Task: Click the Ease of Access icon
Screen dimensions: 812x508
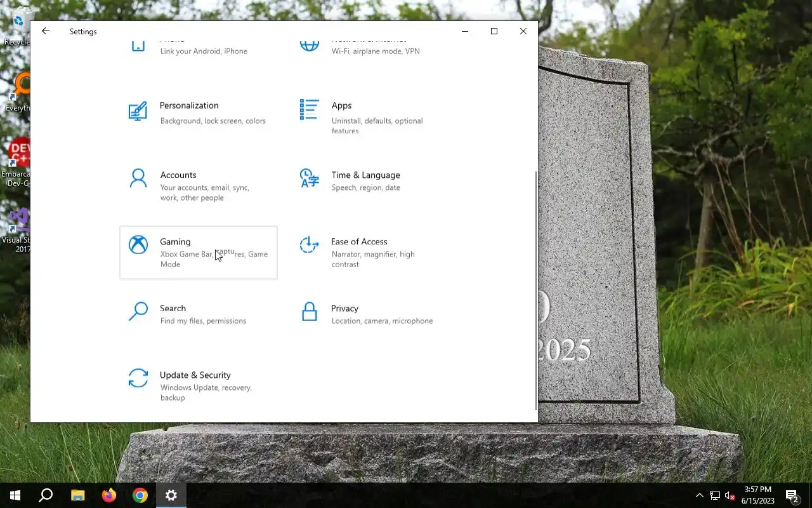Action: tap(309, 244)
